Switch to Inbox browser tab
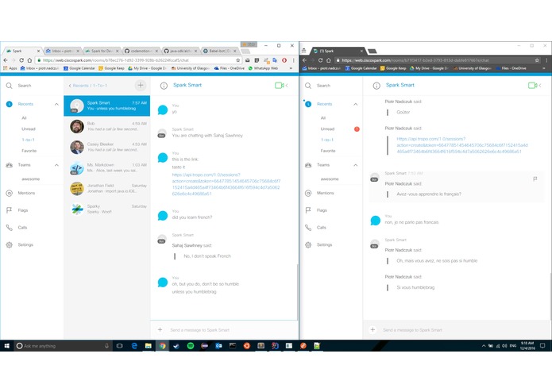 pos(63,51)
